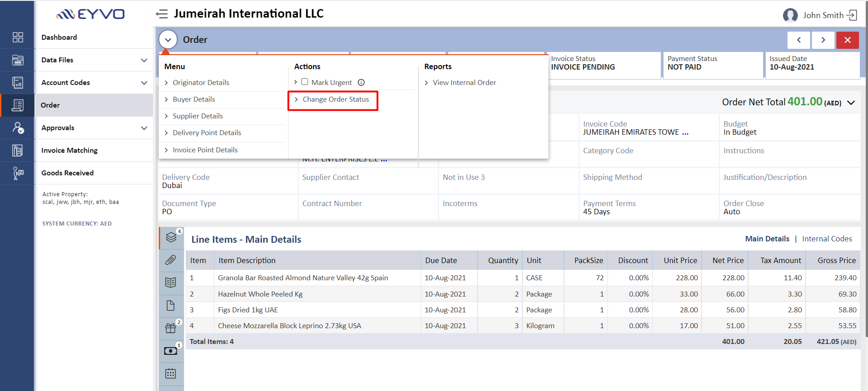Click the NOT PAID payment status
Screen dimensions: 868x391
tap(684, 67)
